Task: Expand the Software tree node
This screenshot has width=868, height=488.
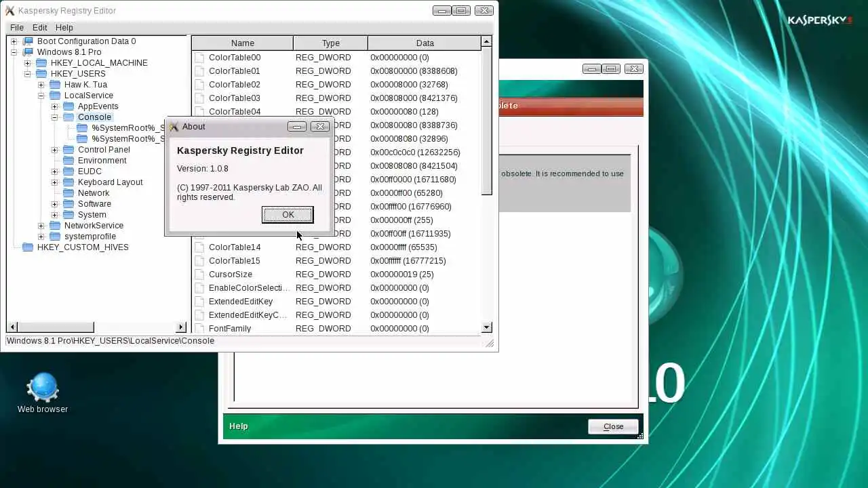Action: point(54,204)
